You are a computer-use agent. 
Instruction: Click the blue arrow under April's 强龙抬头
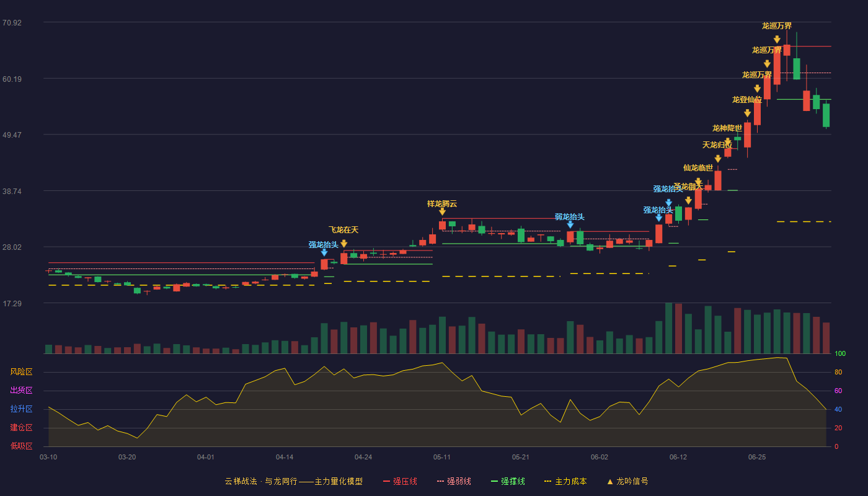324,252
